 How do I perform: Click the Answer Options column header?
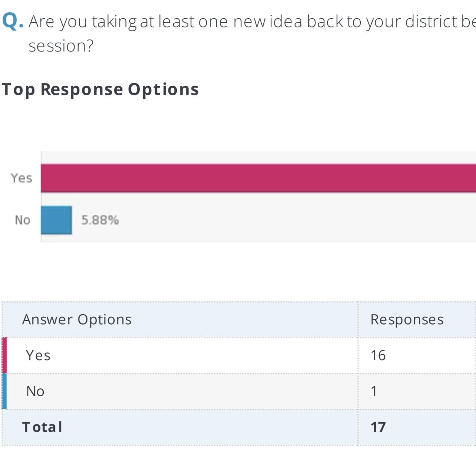[x=77, y=319]
